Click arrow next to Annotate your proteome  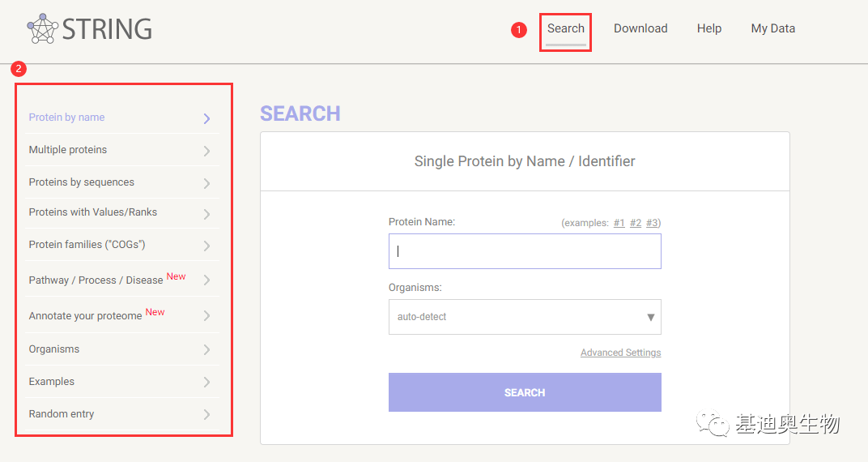pos(206,316)
